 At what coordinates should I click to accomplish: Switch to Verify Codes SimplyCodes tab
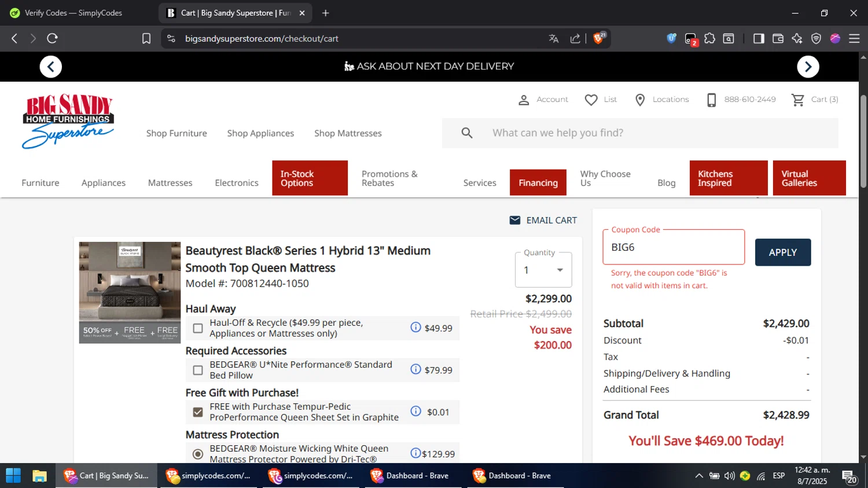[73, 13]
